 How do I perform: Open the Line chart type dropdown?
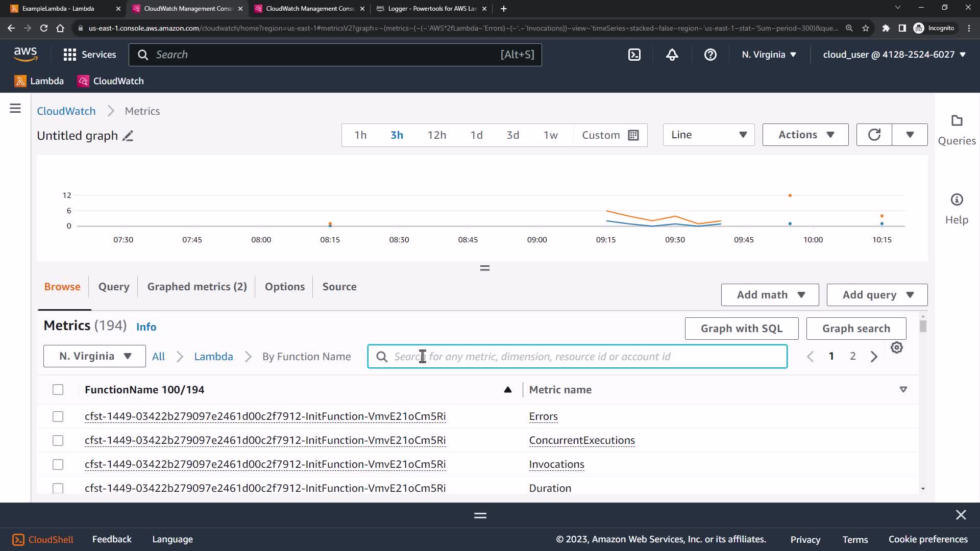708,135
